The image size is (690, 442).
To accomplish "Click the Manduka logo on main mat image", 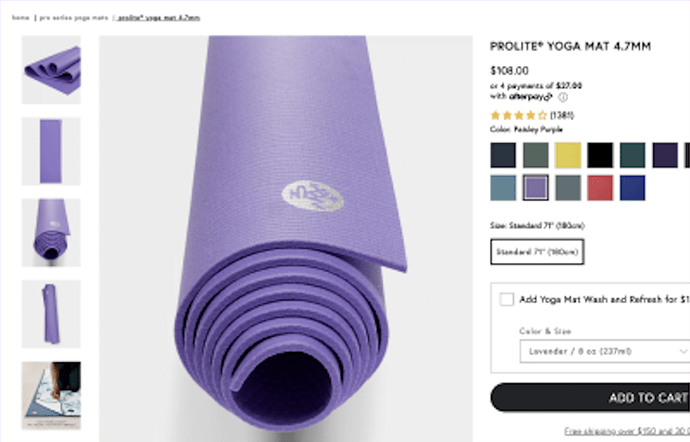I will click(x=313, y=195).
